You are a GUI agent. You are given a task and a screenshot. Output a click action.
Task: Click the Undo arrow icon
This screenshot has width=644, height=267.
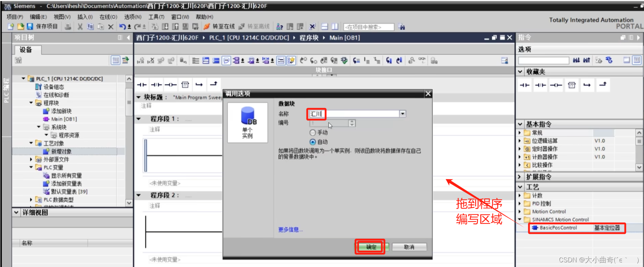[x=123, y=26]
